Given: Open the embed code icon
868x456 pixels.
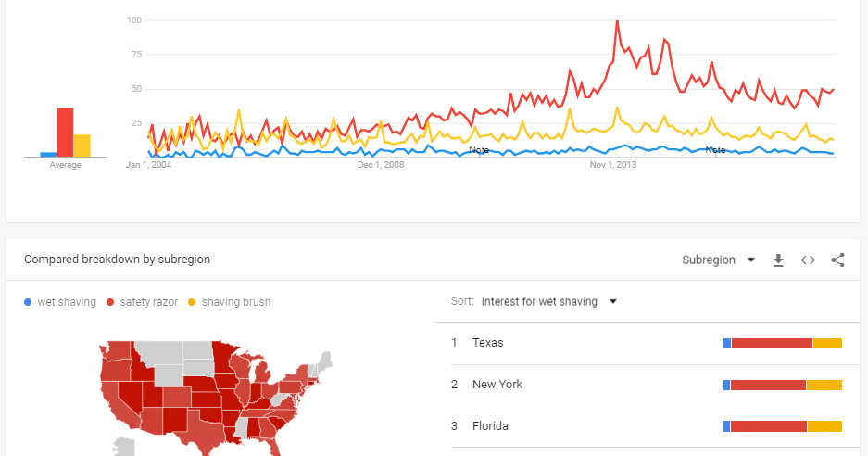Looking at the screenshot, I should [808, 260].
